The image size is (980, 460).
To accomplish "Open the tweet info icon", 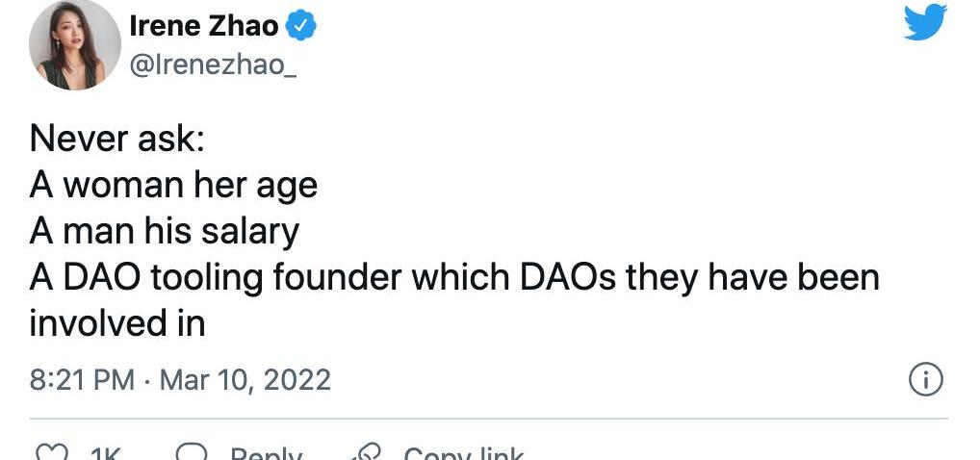I will click(925, 380).
